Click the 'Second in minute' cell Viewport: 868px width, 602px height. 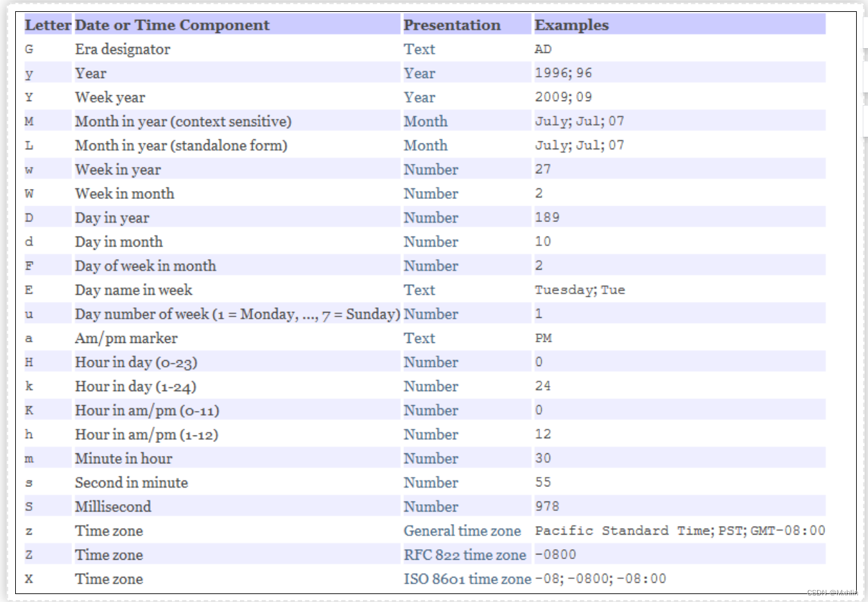coord(131,482)
